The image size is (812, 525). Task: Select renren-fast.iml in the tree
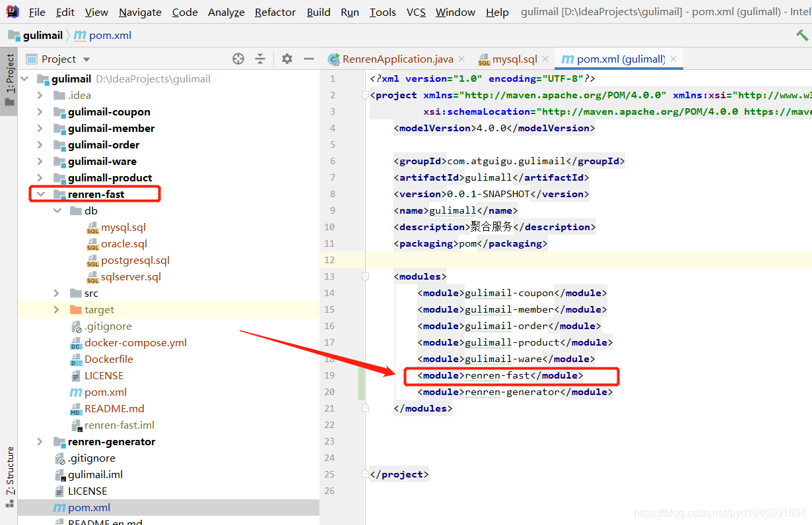119,425
